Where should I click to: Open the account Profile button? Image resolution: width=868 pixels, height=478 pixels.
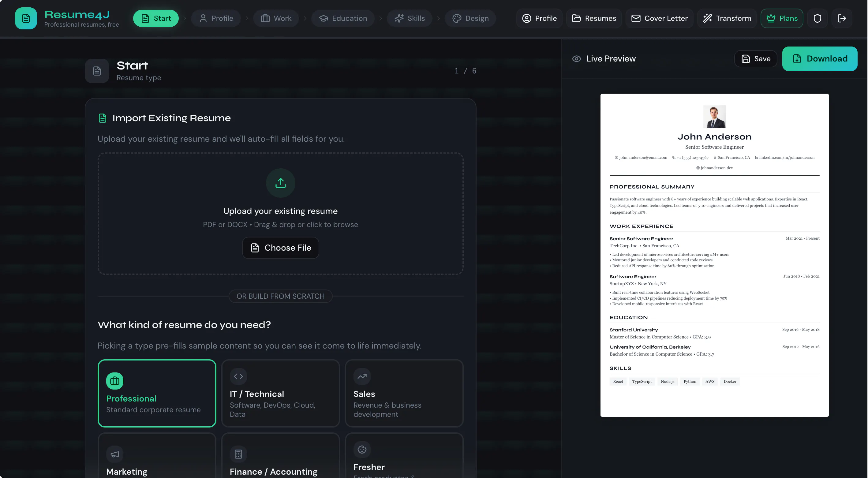click(540, 18)
